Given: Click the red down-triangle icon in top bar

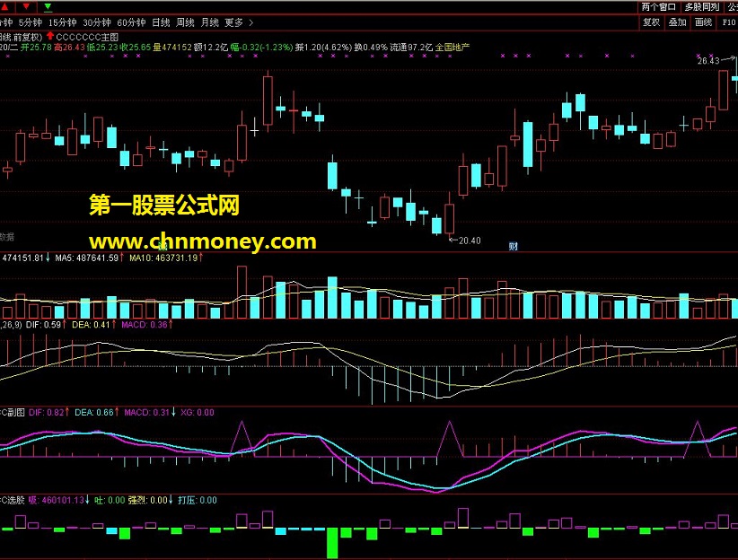Looking at the screenshot, I should [x=26, y=6].
